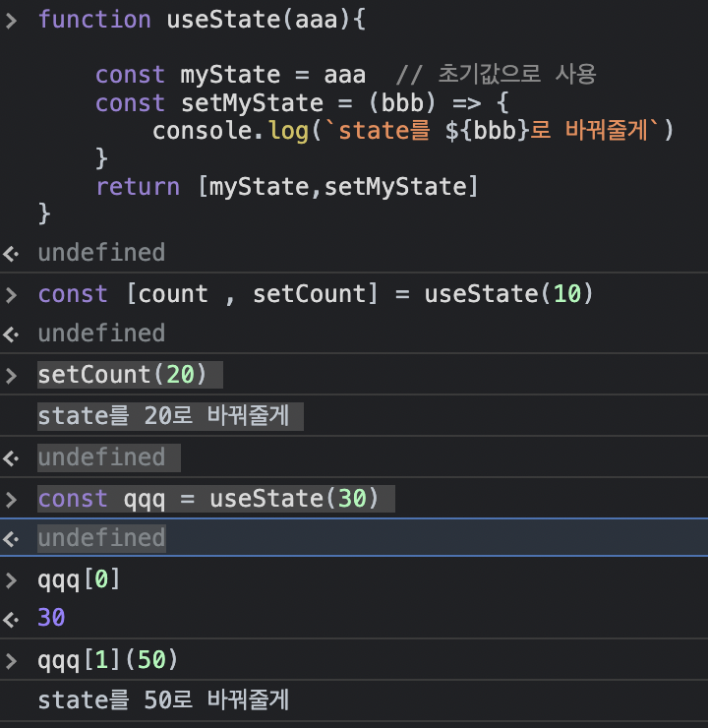This screenshot has height=728, width=708.
Task: Click the 'function useState(aaa){' code line
Action: [x=202, y=20]
